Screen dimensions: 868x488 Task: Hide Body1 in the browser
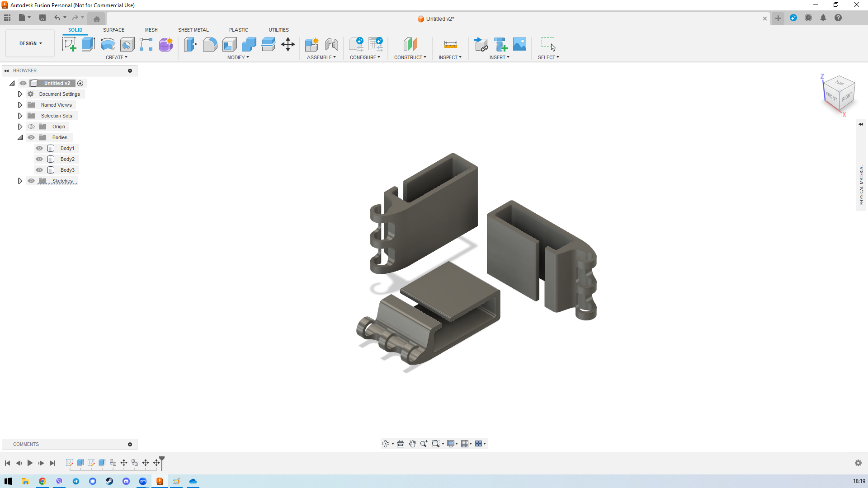pyautogui.click(x=39, y=148)
